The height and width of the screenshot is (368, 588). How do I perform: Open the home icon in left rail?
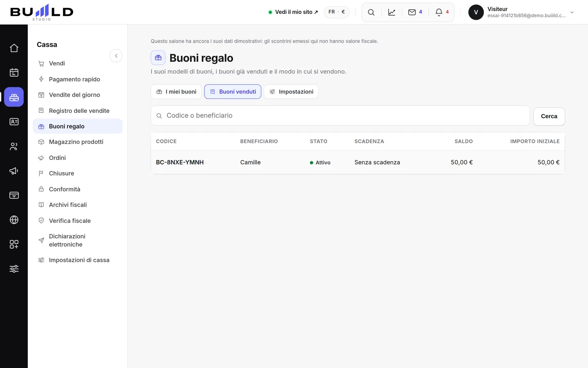(14, 48)
